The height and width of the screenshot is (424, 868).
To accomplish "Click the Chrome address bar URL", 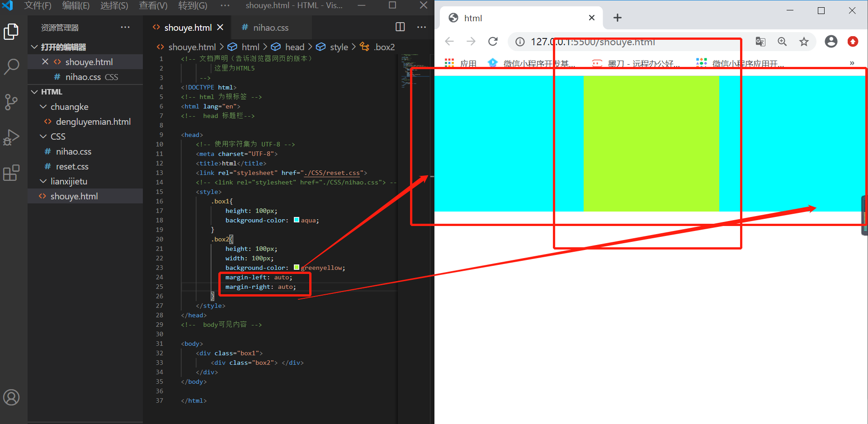I will (593, 42).
